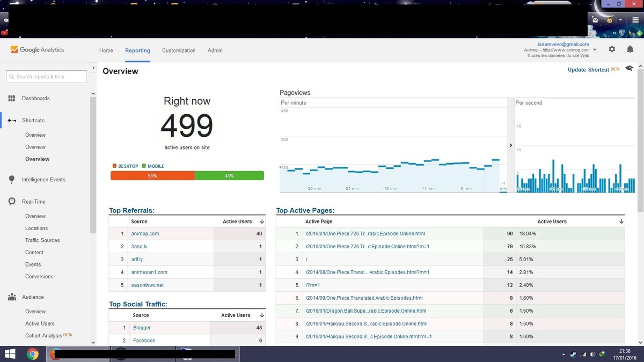Viewport: 644px width, 362px height.
Task: Click the Search reports & help field
Action: coord(47,77)
